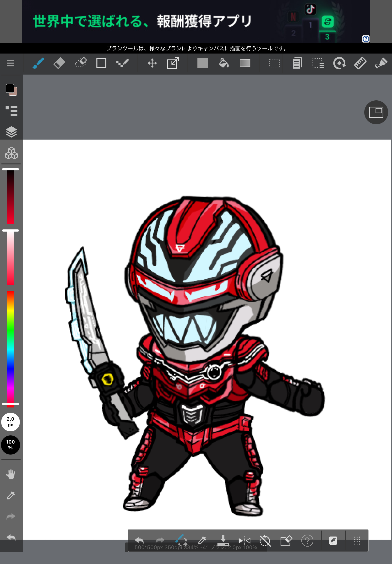Reset canvas rotation
The image size is (392, 564).
(x=265, y=540)
